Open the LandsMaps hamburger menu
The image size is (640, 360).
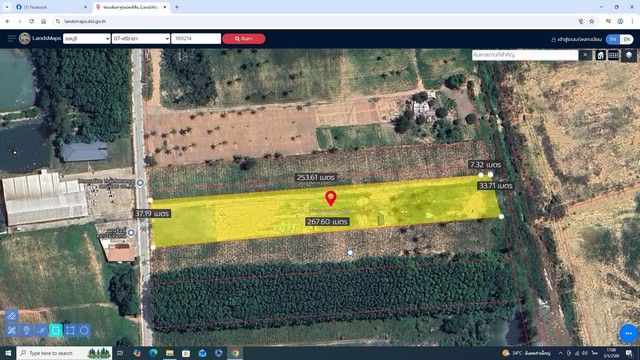(11, 38)
